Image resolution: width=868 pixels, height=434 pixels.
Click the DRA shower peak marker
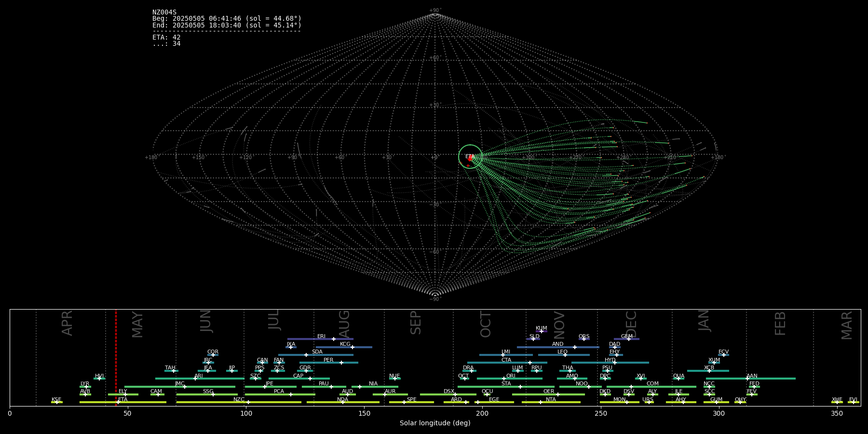click(x=472, y=371)
